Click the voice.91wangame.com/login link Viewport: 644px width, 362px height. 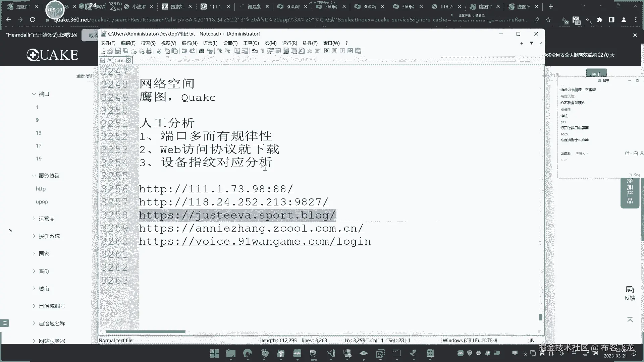(x=255, y=242)
